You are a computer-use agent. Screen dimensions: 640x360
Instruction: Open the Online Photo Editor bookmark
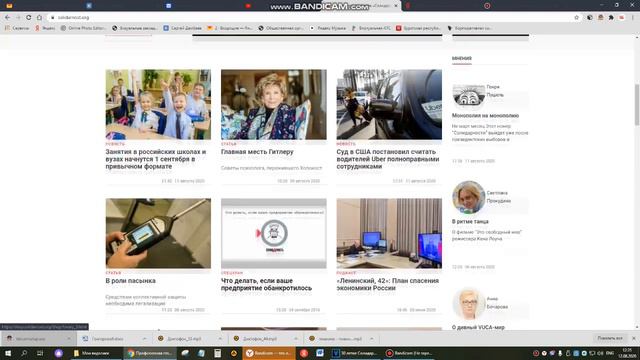point(83,28)
